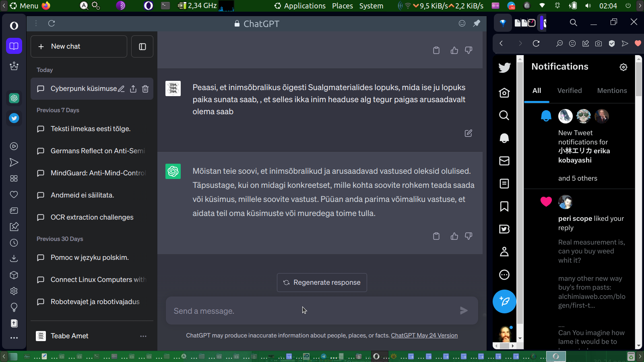Open the 'peri scope liked your reply' notification
This screenshot has width=644, height=362.
(579, 268)
